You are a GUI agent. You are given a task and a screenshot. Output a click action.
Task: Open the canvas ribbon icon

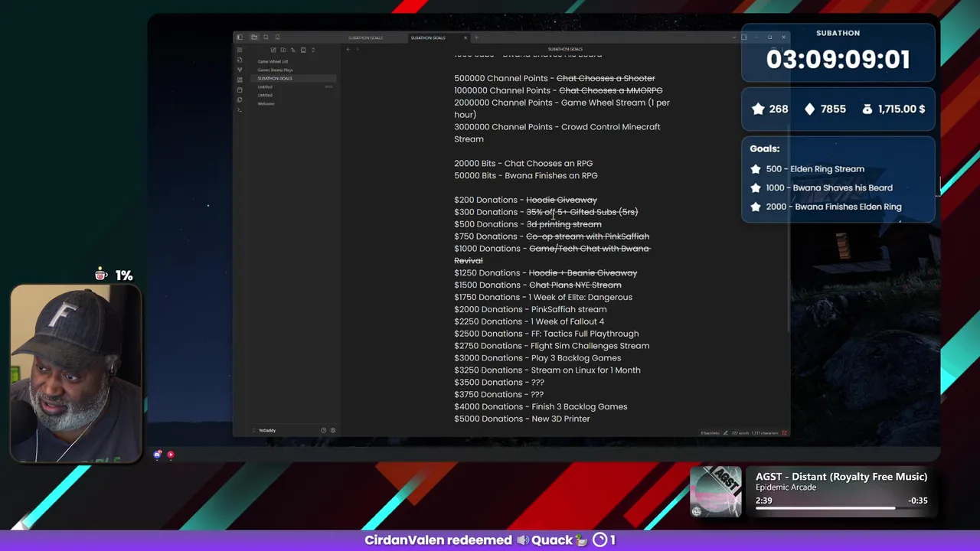240,80
